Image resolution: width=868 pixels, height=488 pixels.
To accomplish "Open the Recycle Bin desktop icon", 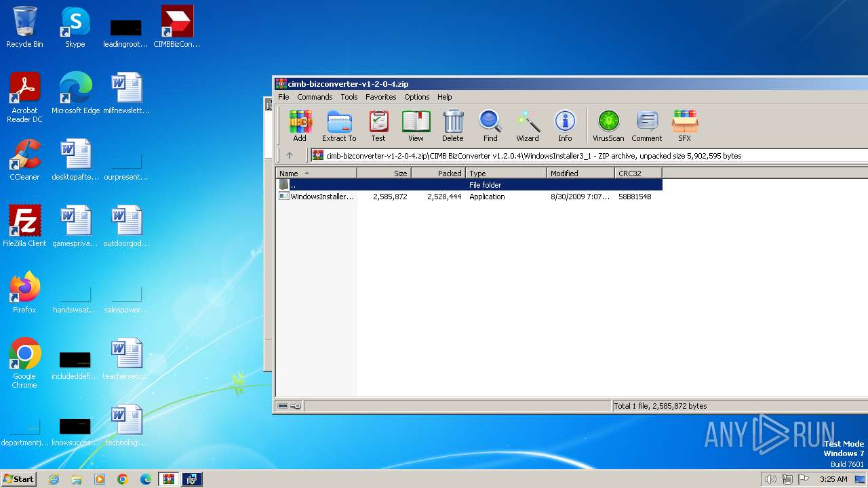I will pos(24,27).
